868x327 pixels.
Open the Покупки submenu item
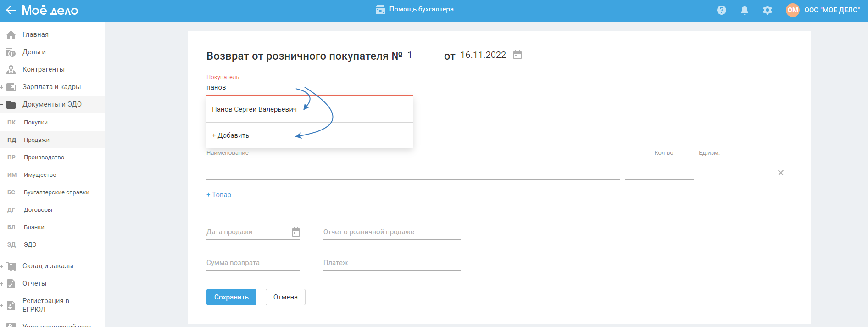pyautogui.click(x=36, y=123)
